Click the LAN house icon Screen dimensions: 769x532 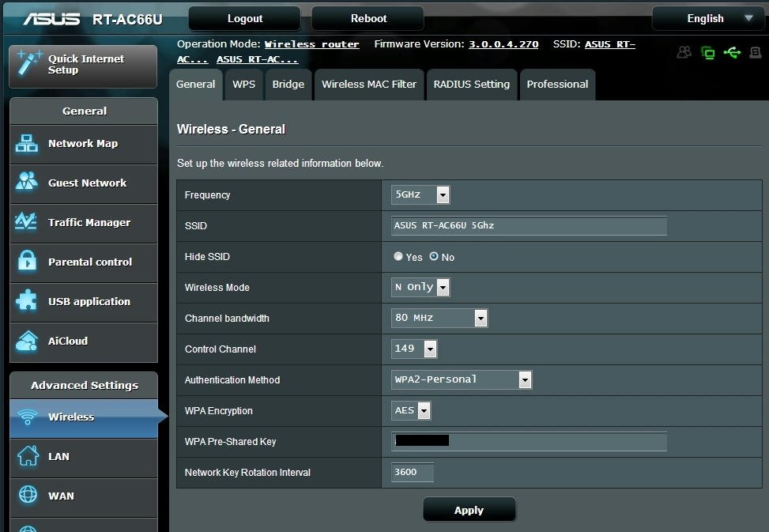(x=28, y=455)
